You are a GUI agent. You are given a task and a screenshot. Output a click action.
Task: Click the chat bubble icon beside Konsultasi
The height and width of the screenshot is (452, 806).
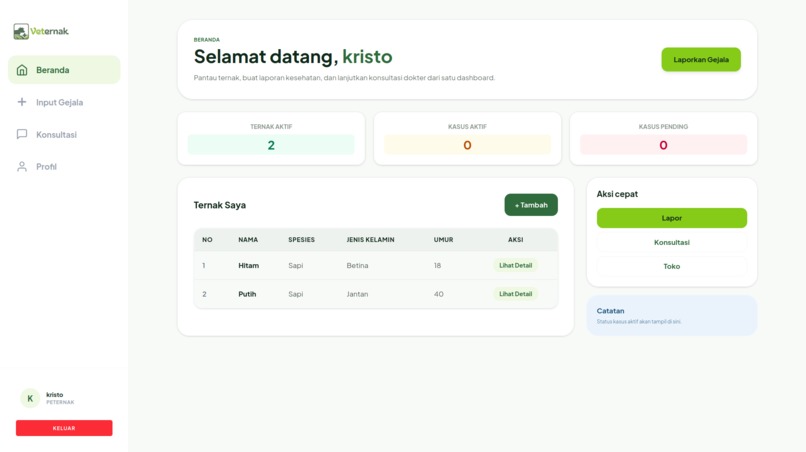pos(22,134)
